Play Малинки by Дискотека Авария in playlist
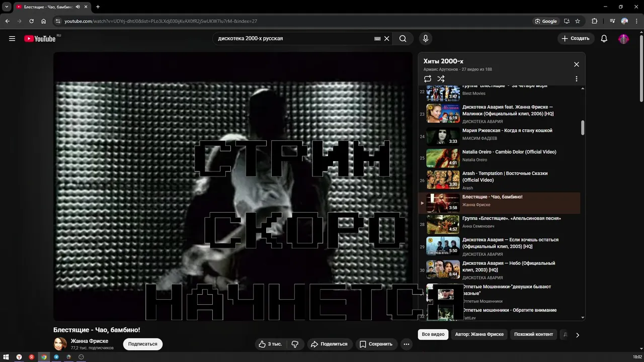The width and height of the screenshot is (644, 362). [499, 114]
